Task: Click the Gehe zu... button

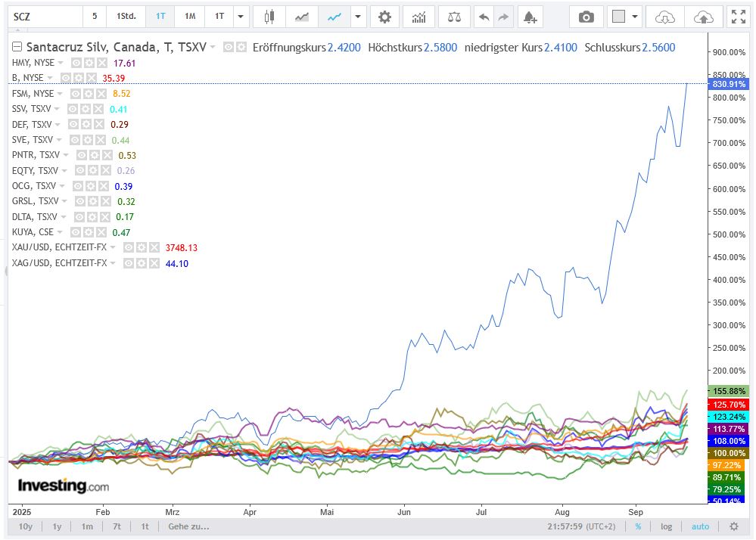Action: (188, 526)
